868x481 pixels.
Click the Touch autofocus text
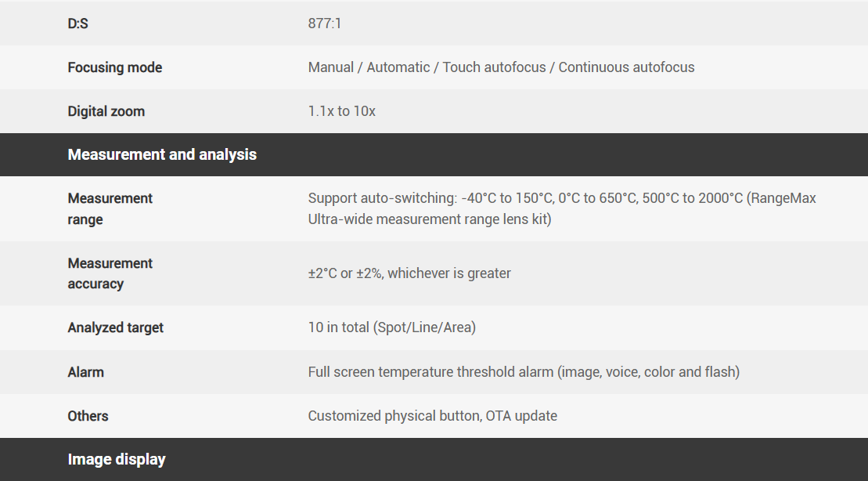(x=494, y=67)
